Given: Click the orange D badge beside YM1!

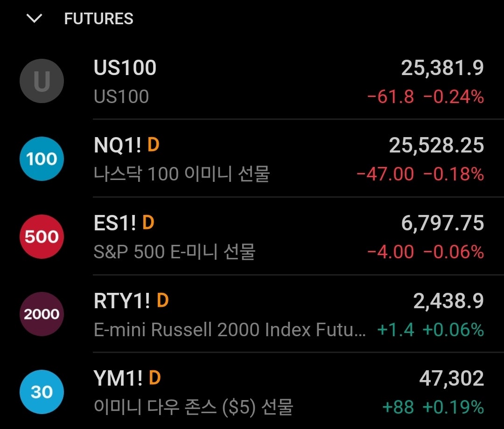Looking at the screenshot, I should click(x=154, y=378).
